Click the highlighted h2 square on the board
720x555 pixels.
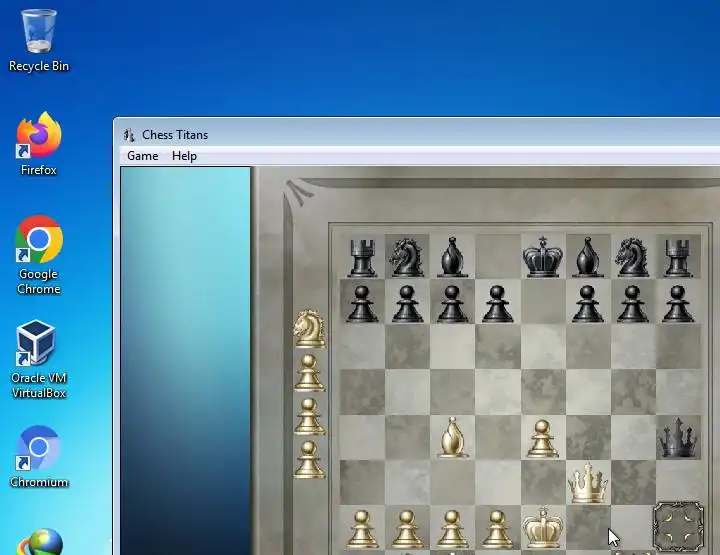678,527
